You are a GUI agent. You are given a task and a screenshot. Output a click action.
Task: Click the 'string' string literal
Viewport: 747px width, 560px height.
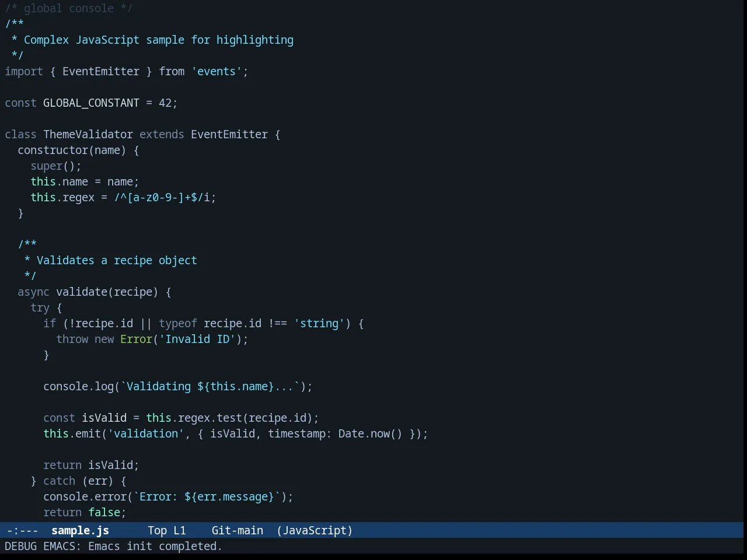(x=319, y=323)
